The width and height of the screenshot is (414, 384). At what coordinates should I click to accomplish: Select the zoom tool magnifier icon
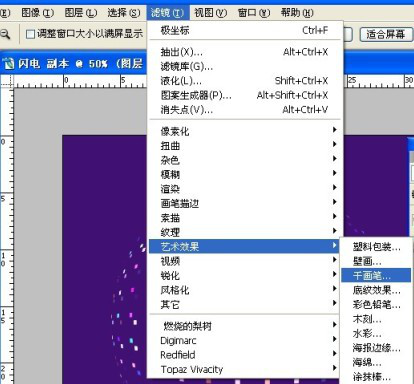[5, 34]
